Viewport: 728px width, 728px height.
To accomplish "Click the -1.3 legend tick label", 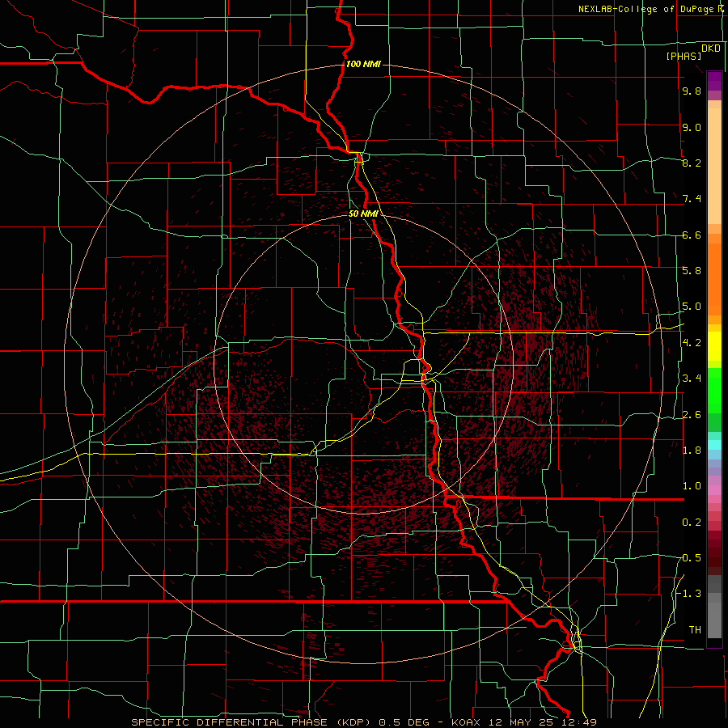I will 689,594.
